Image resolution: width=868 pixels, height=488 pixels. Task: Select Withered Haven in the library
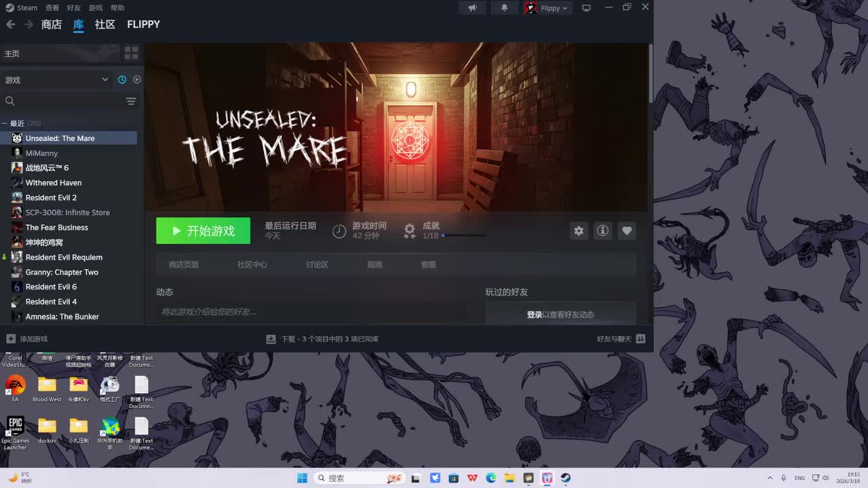[68, 183]
